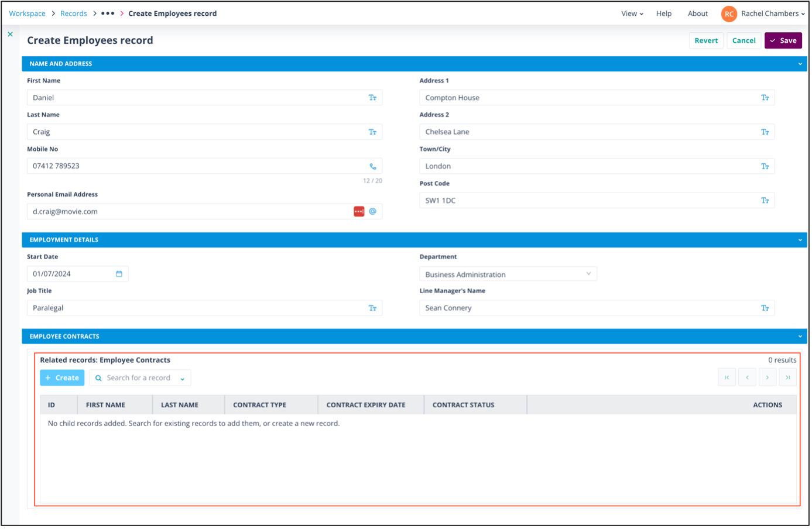
Task: Click red password-manager icon in email field
Action: (x=359, y=212)
